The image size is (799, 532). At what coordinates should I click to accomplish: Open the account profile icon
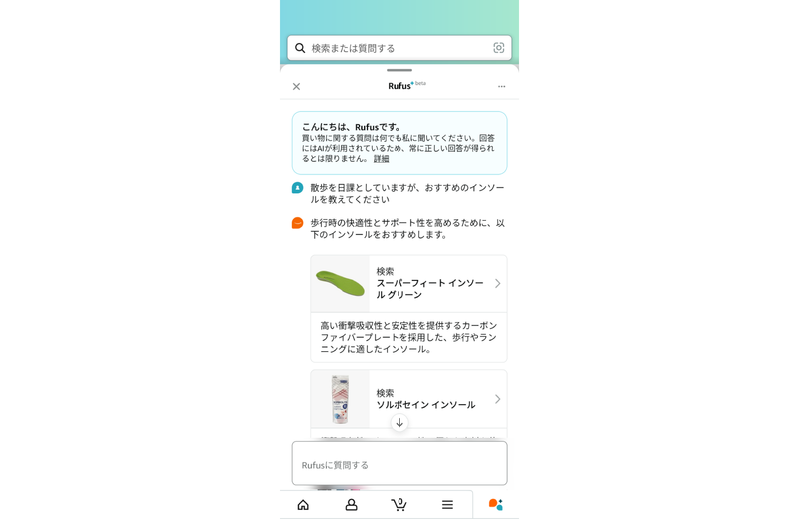(x=352, y=504)
